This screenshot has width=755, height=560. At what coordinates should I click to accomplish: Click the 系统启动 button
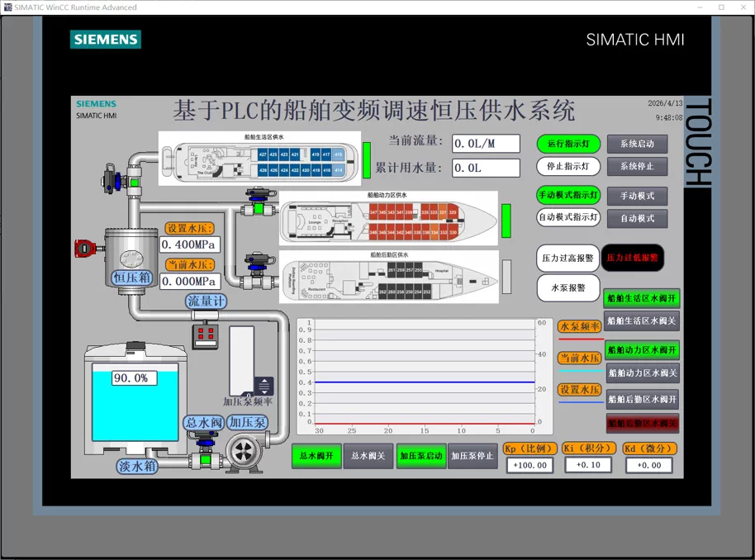tap(637, 144)
